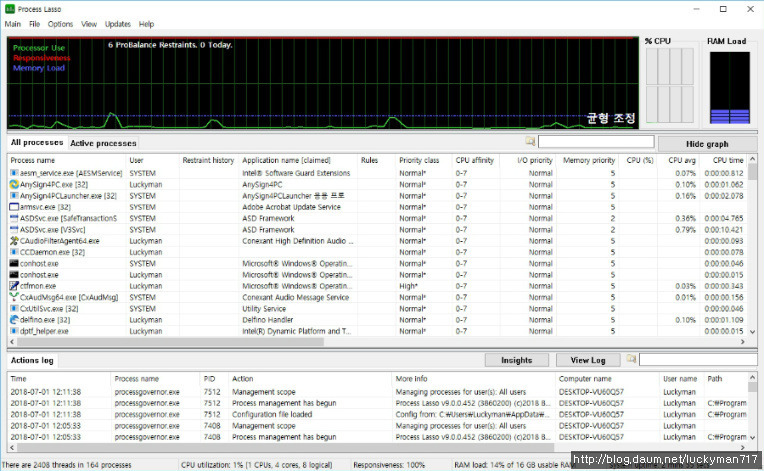Click the CxUtilSvc.exe process icon

click(14, 308)
